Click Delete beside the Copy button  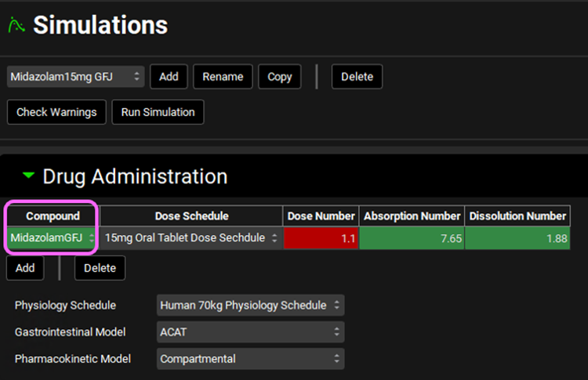click(x=357, y=77)
